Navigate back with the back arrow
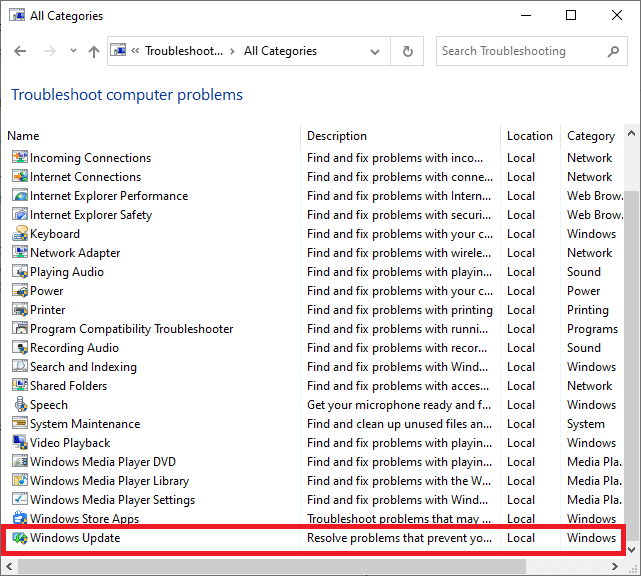Image resolution: width=641 pixels, height=579 pixels. coord(20,52)
